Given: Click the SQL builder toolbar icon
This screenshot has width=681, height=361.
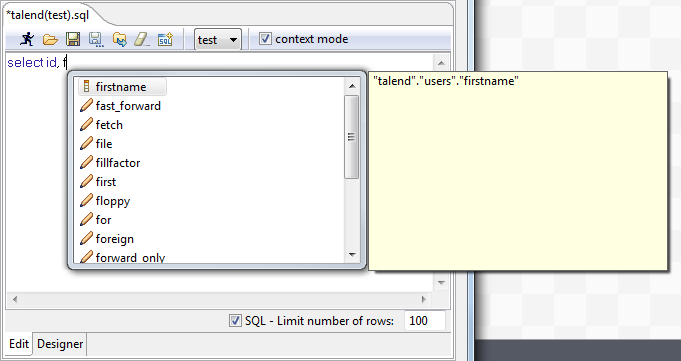Looking at the screenshot, I should coord(165,40).
